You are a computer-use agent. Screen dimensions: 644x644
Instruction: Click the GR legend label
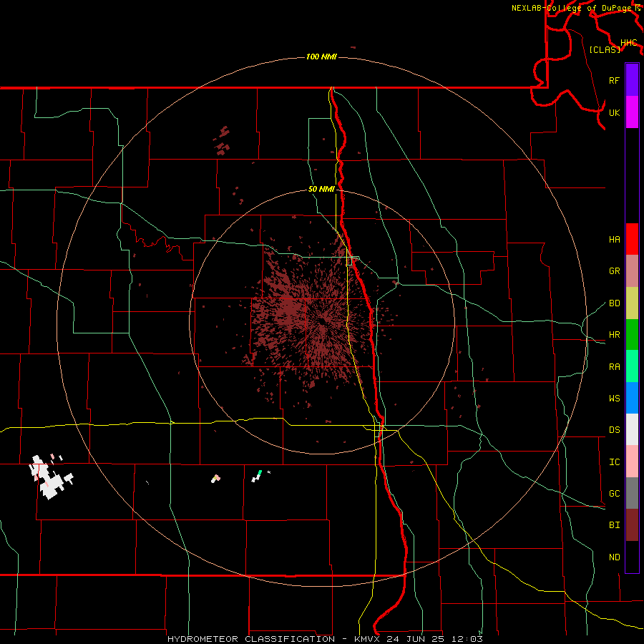coord(615,271)
